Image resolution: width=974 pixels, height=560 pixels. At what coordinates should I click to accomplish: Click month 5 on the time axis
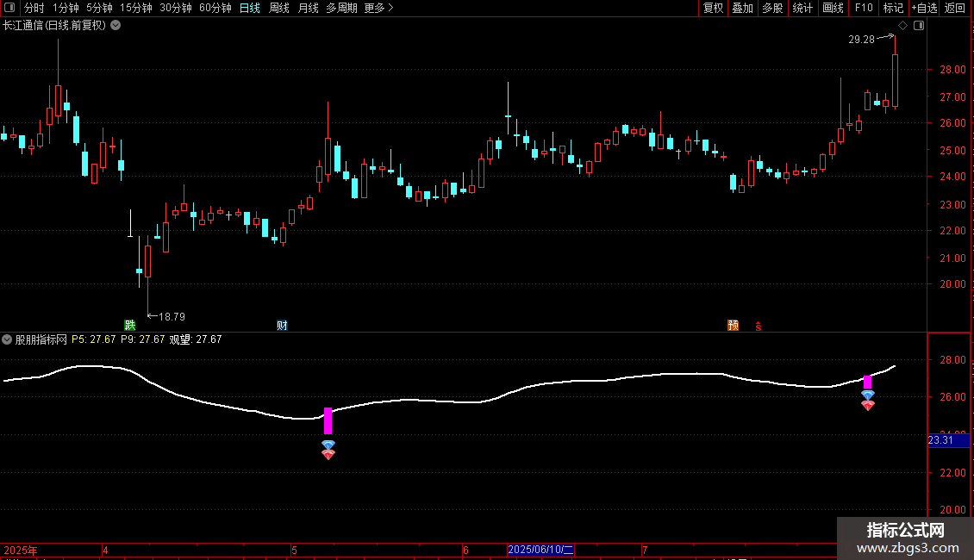[295, 550]
